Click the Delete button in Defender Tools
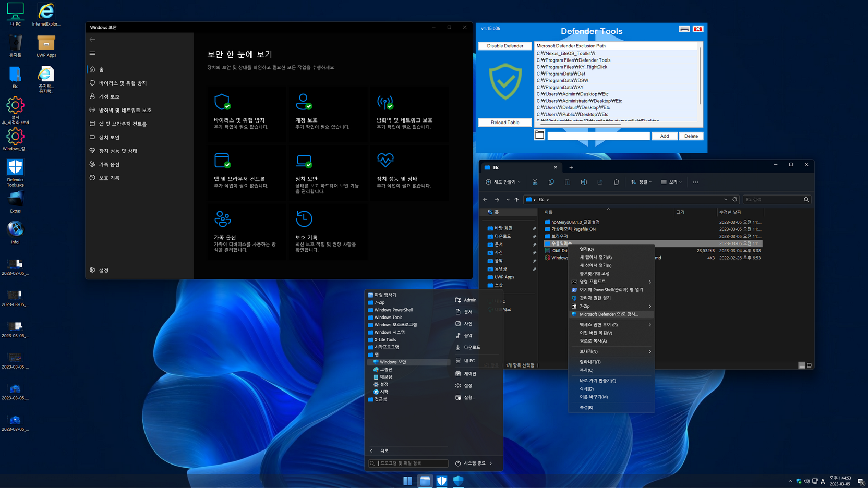Screen dimensions: 868x488 tap(691, 136)
